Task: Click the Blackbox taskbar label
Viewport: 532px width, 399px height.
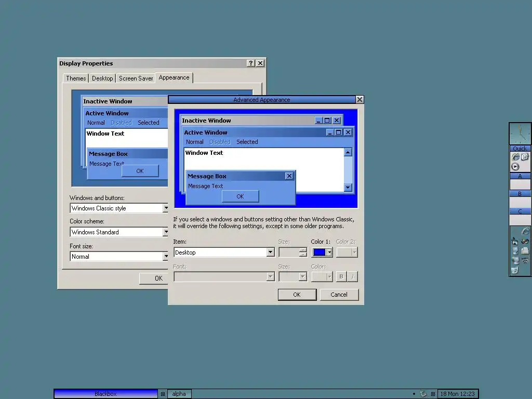Action: click(105, 394)
